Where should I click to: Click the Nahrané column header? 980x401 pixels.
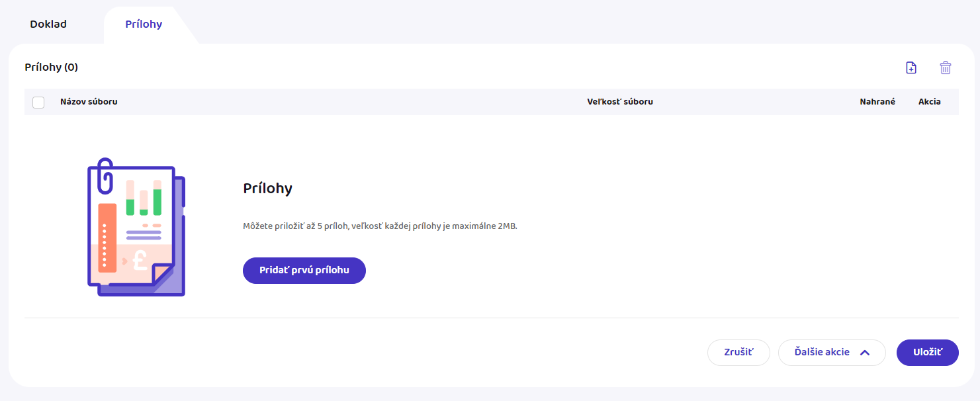(x=877, y=102)
